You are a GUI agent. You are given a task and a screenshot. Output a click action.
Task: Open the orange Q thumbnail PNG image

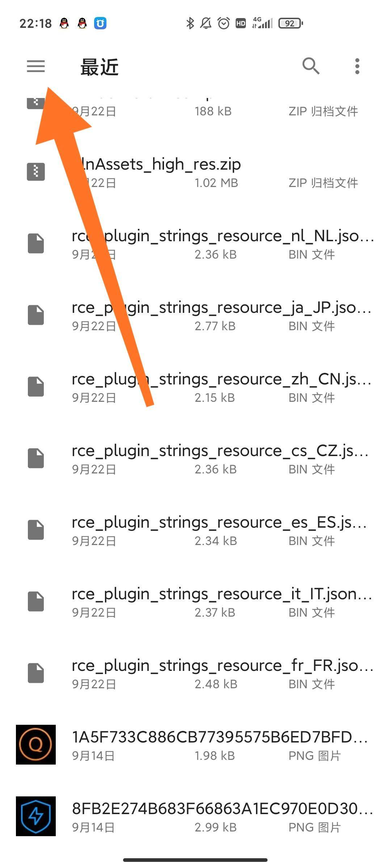(x=36, y=744)
